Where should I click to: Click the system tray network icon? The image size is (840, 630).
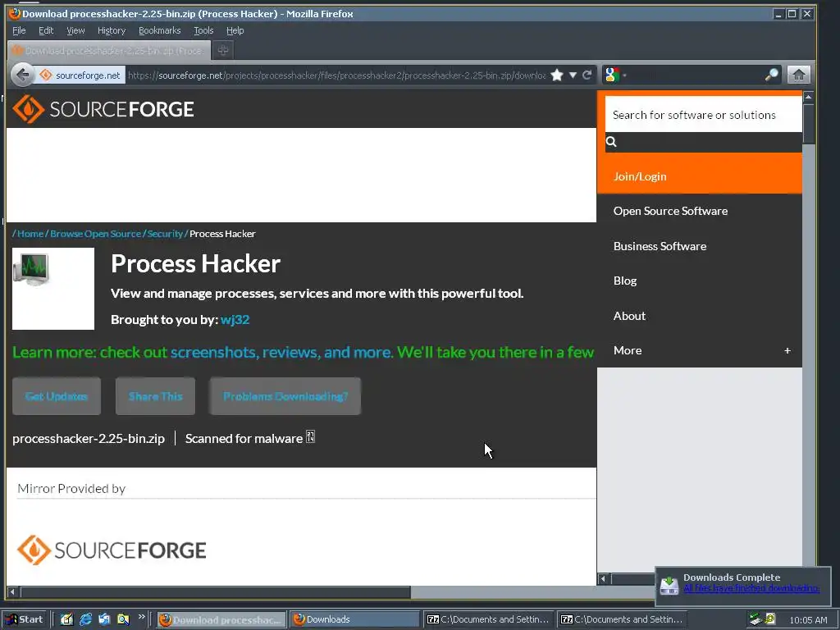(756, 619)
